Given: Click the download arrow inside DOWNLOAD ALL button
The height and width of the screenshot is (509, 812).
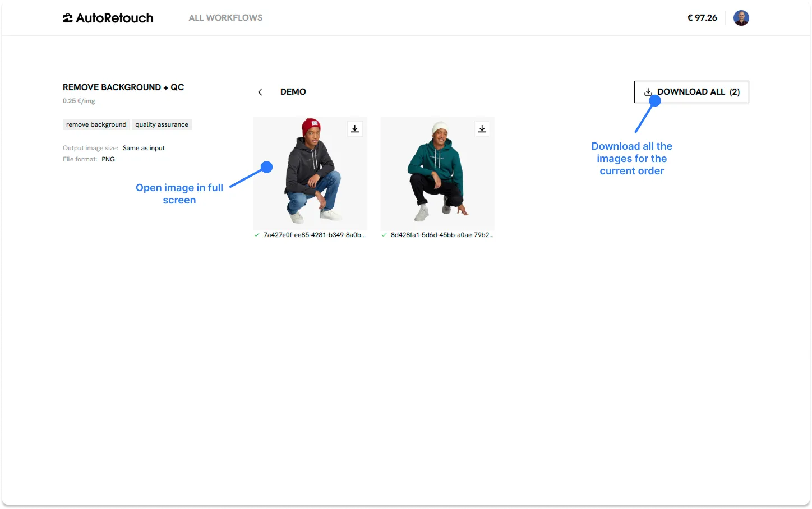Looking at the screenshot, I should 648,91.
